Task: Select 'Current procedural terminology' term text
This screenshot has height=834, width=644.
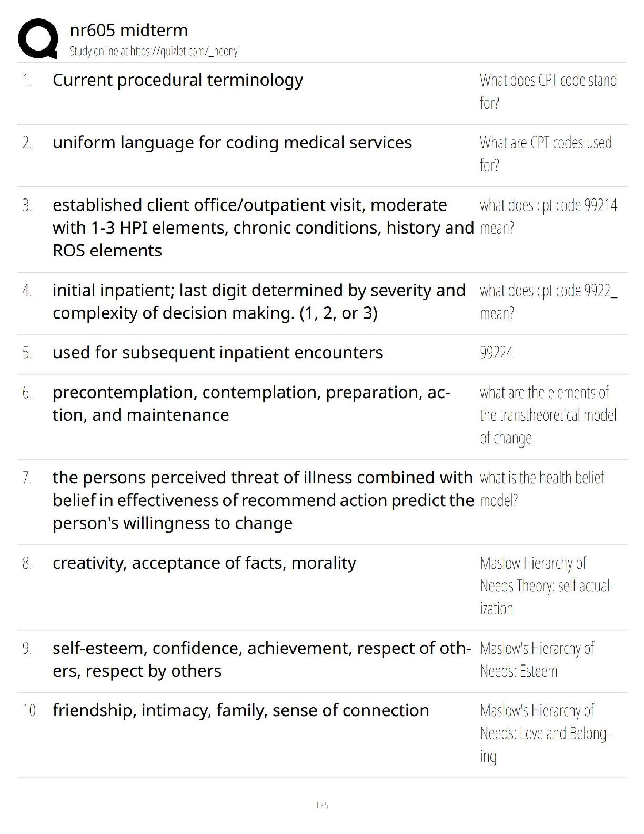Action: 177,80
